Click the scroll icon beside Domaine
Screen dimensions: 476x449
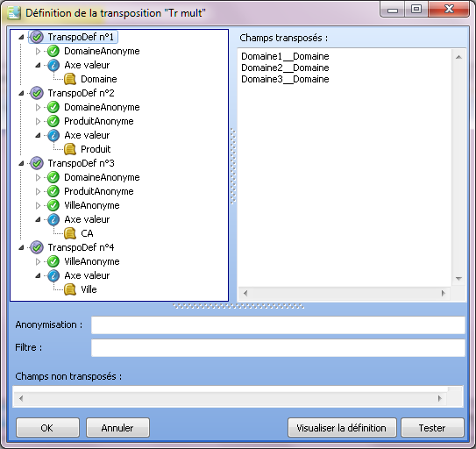tap(70, 79)
